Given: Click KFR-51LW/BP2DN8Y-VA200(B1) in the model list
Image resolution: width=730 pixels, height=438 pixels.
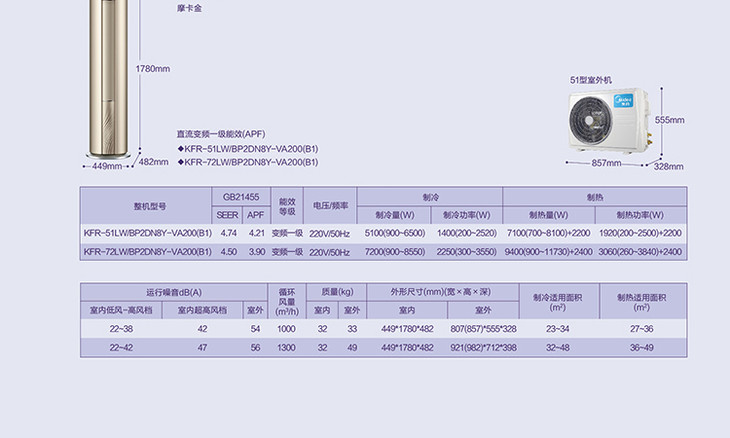Looking at the screenshot, I should point(251,148).
